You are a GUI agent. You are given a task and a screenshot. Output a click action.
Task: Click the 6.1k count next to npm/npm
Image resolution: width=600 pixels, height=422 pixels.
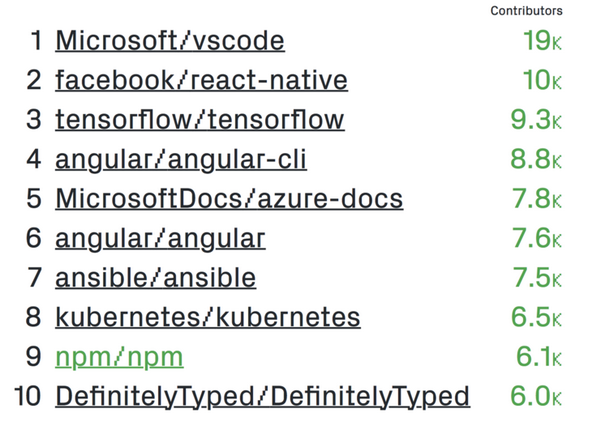tap(539, 357)
